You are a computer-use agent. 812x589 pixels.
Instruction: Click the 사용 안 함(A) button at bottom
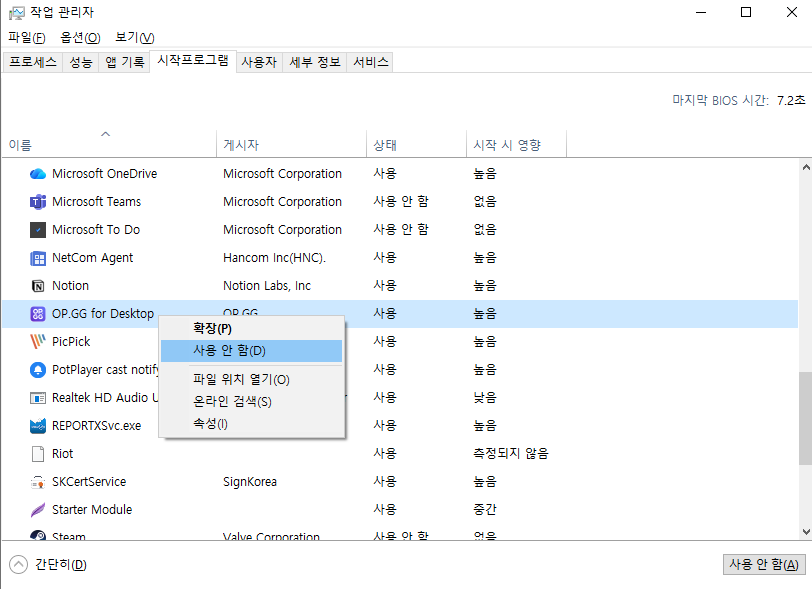[764, 564]
